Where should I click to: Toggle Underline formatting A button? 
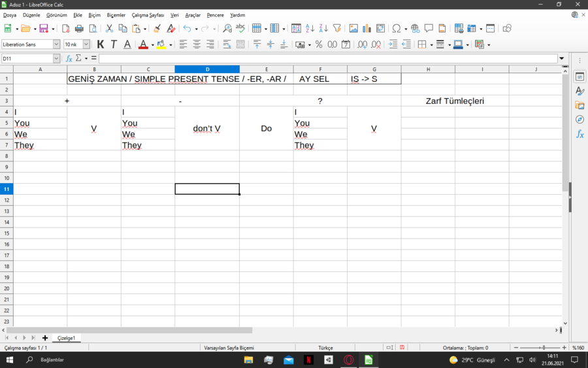coord(127,44)
